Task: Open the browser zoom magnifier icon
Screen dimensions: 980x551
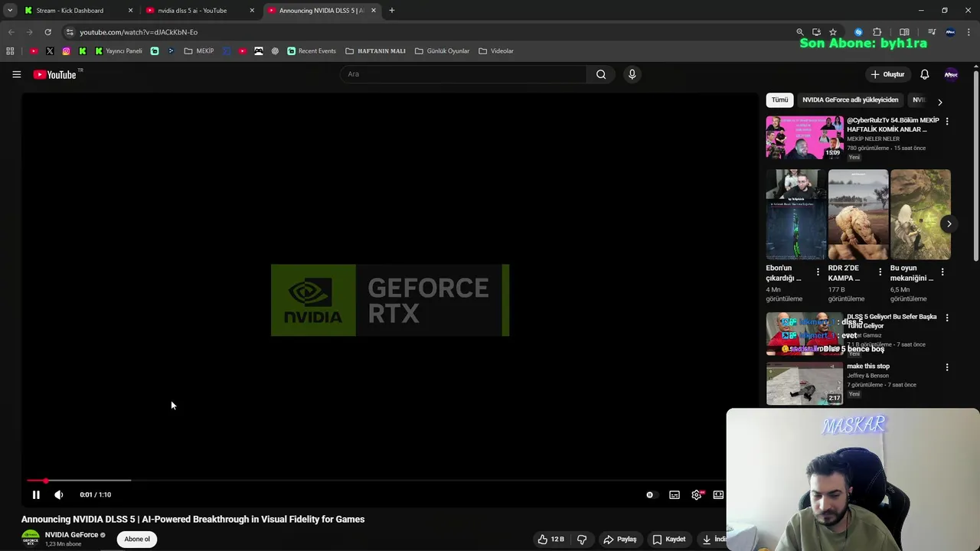Action: [x=800, y=32]
